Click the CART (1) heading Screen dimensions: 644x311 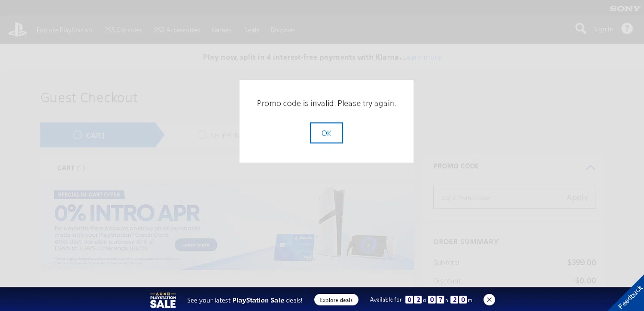click(x=71, y=168)
